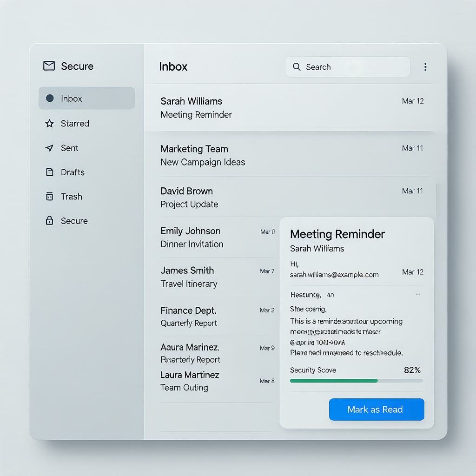Open Sarah Williams Meeting Reminder email
476x476 pixels.
290,108
